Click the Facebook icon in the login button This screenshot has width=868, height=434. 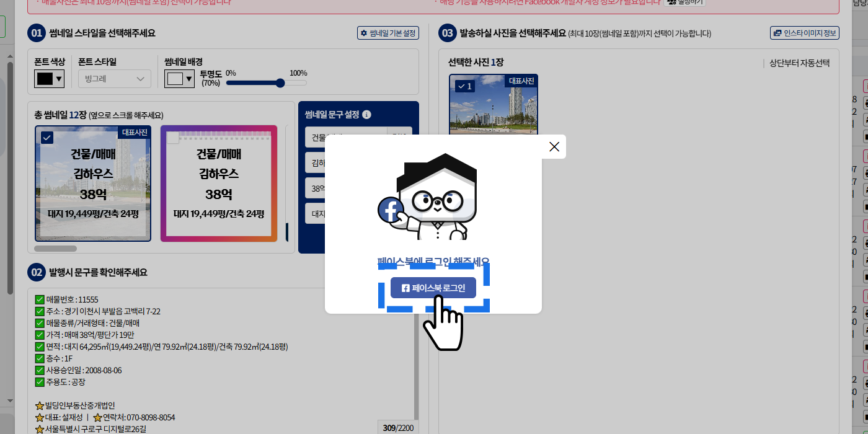[x=405, y=288]
